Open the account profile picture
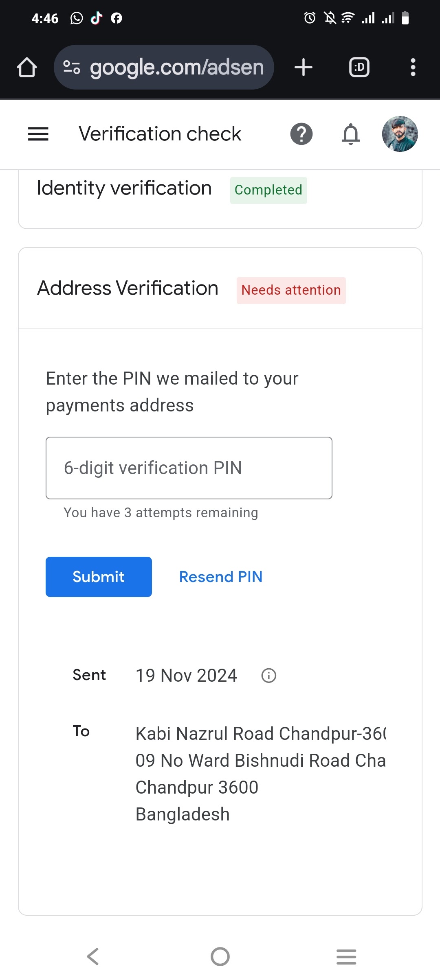The height and width of the screenshot is (980, 440). coord(400,134)
